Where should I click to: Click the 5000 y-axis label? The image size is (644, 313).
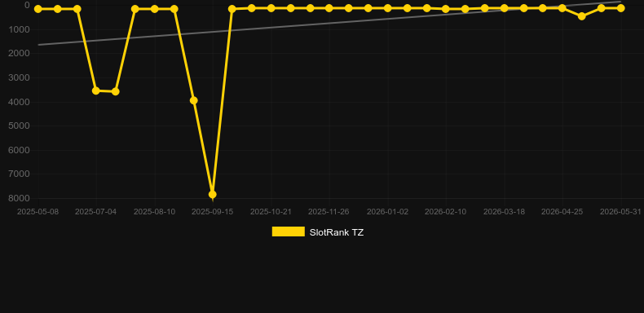coord(20,126)
